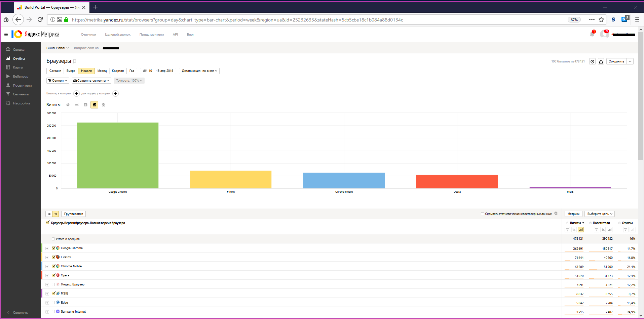Bookmark the Браузеры report
The image size is (644, 319).
point(75,61)
